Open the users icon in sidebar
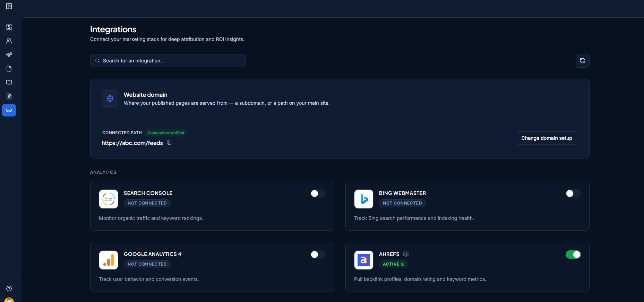This screenshot has width=644, height=302. tap(9, 41)
